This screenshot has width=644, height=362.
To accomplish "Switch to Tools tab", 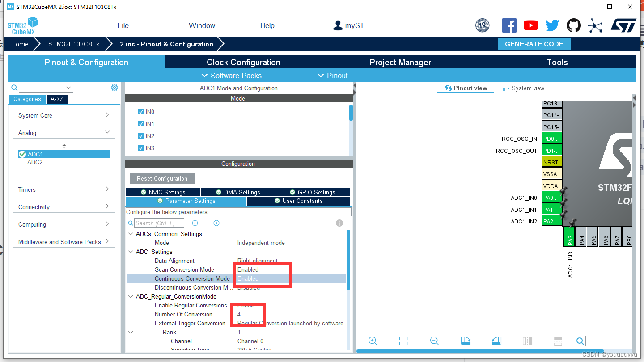I will [x=557, y=62].
